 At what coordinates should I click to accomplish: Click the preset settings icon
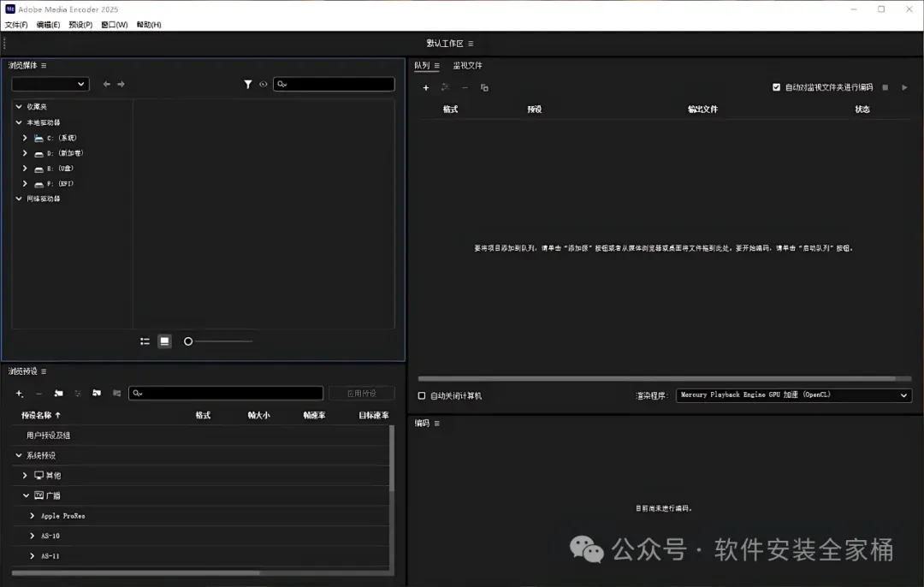point(78,393)
